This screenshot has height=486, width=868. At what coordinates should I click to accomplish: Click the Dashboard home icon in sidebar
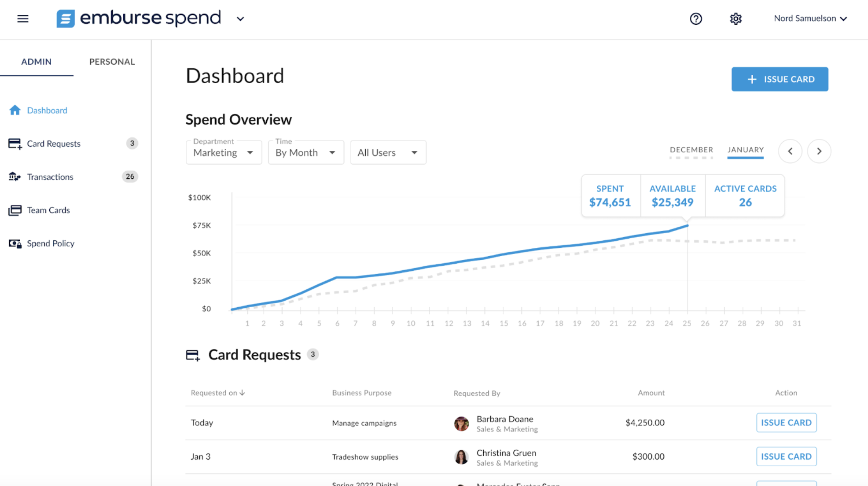pos(15,110)
